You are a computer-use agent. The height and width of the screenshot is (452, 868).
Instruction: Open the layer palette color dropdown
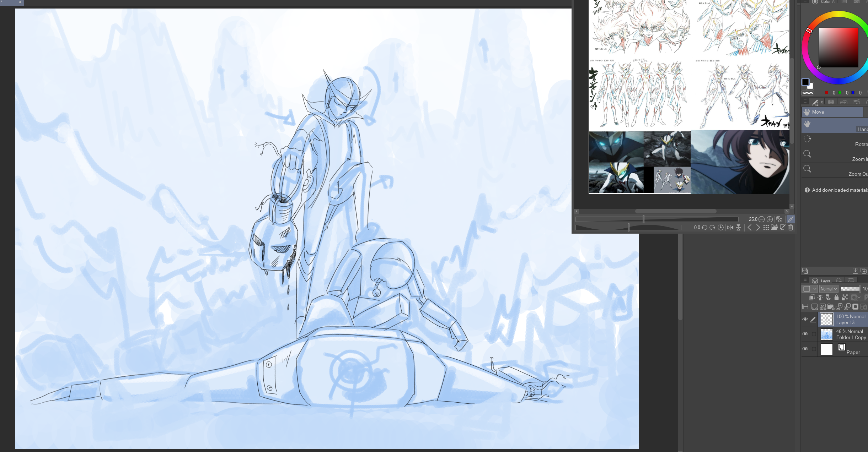[x=809, y=289]
